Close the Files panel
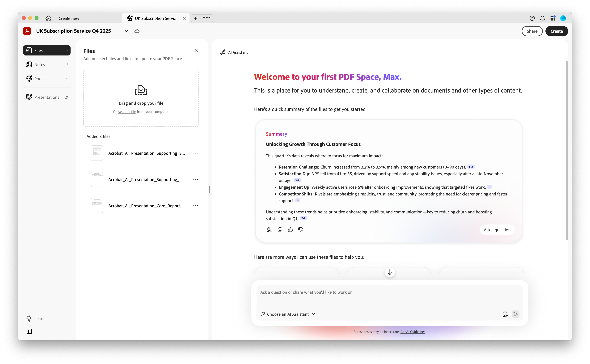The height and width of the screenshot is (364, 590). [x=196, y=51]
